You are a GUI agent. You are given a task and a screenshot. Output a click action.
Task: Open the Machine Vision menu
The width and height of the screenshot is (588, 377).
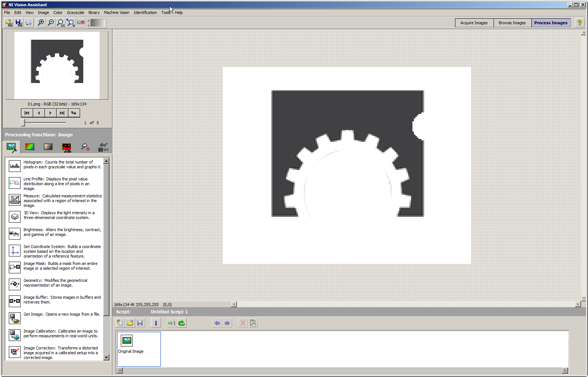(116, 12)
